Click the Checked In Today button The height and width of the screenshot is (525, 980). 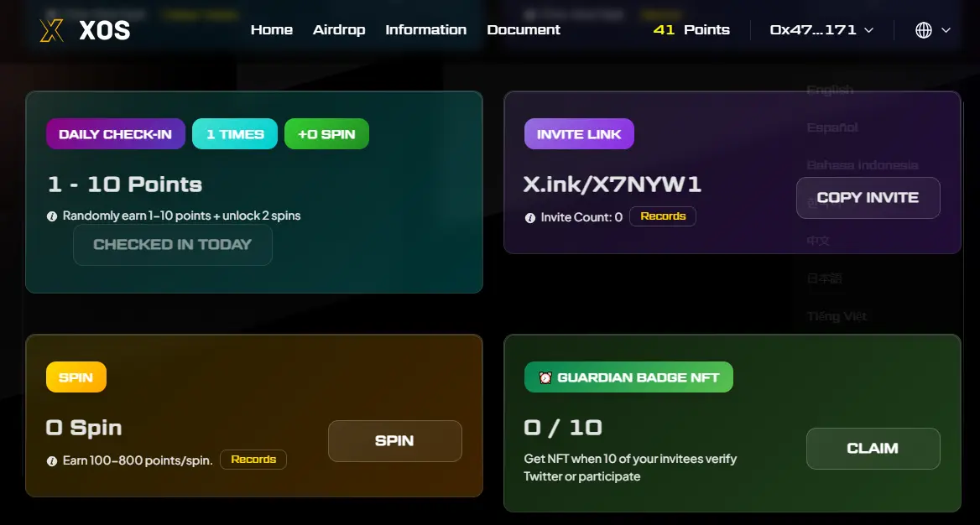point(173,245)
